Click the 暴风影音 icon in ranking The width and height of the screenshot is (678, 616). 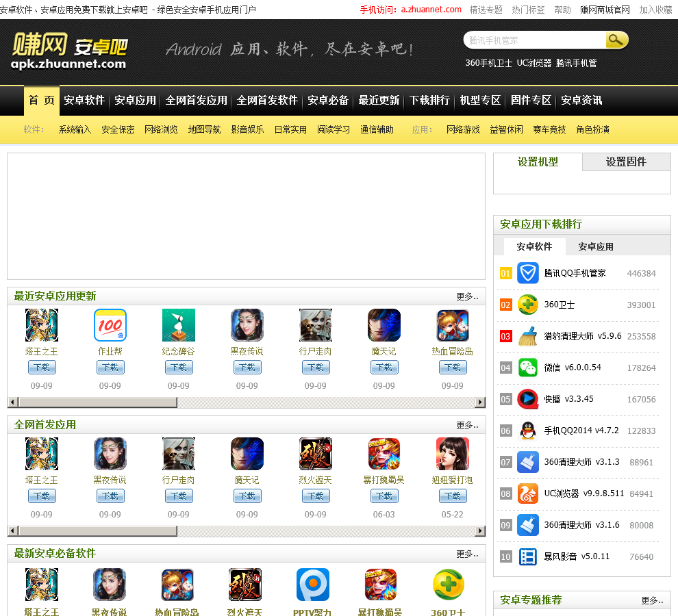click(528, 556)
